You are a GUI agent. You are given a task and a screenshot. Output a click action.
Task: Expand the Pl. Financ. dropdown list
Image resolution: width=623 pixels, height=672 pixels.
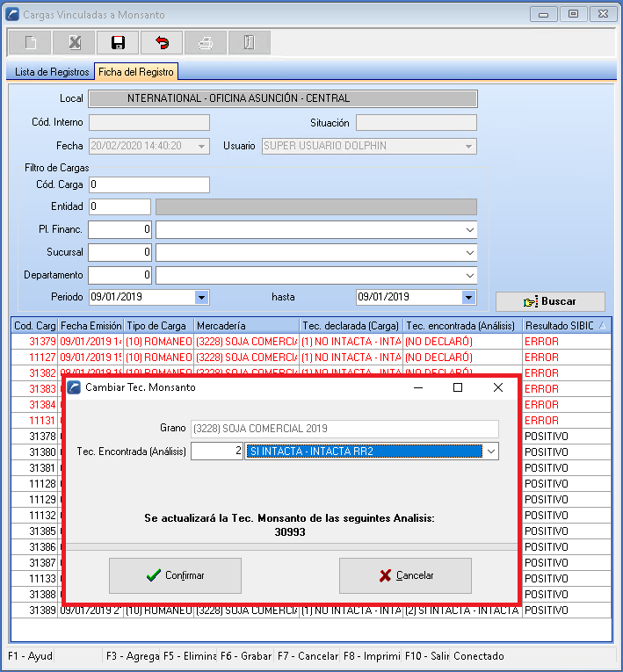(470, 230)
